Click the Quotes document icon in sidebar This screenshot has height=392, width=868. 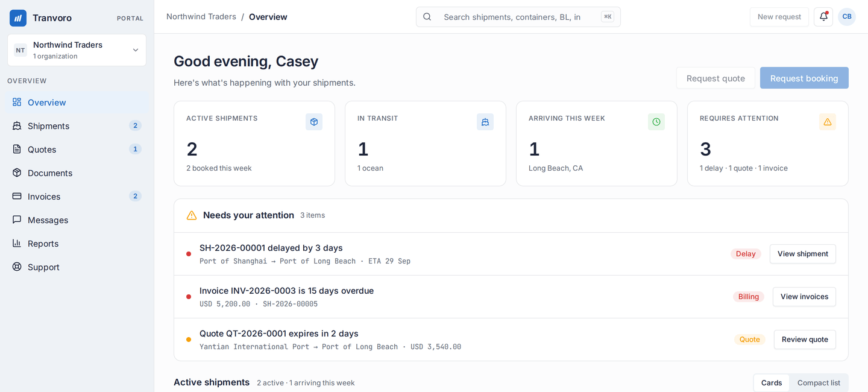point(17,149)
